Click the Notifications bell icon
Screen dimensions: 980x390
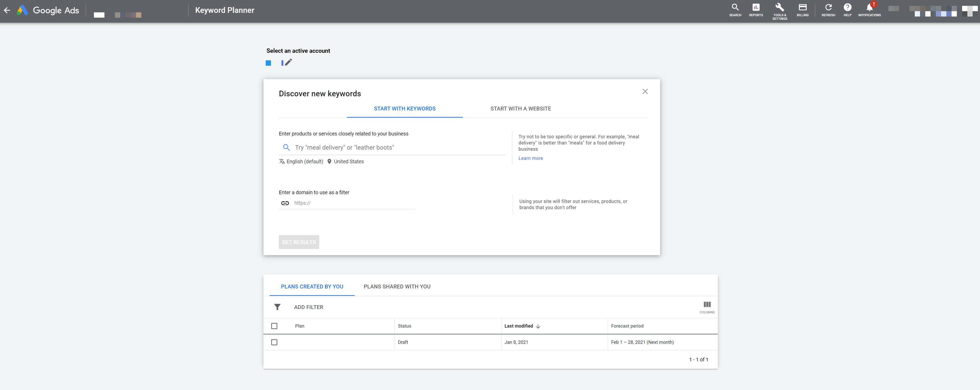(x=870, y=8)
